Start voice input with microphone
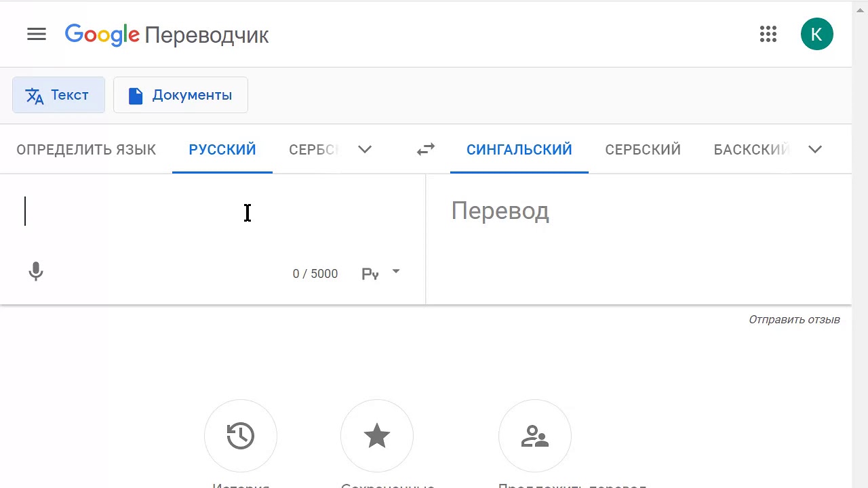 36,272
